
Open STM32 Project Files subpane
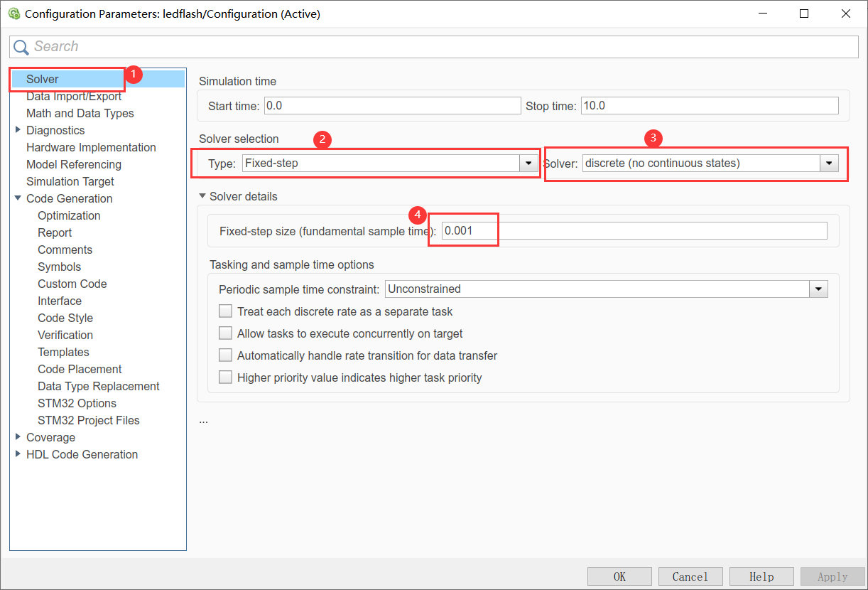[89, 420]
